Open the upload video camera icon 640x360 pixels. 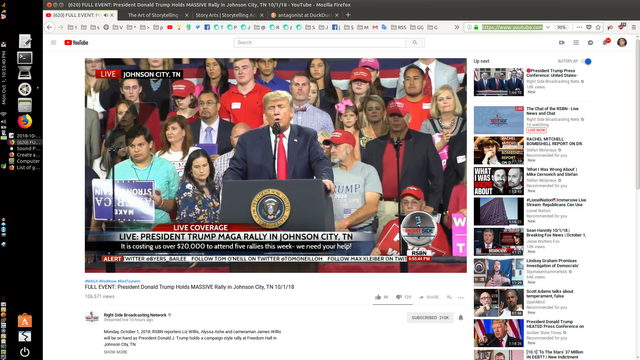(562, 42)
